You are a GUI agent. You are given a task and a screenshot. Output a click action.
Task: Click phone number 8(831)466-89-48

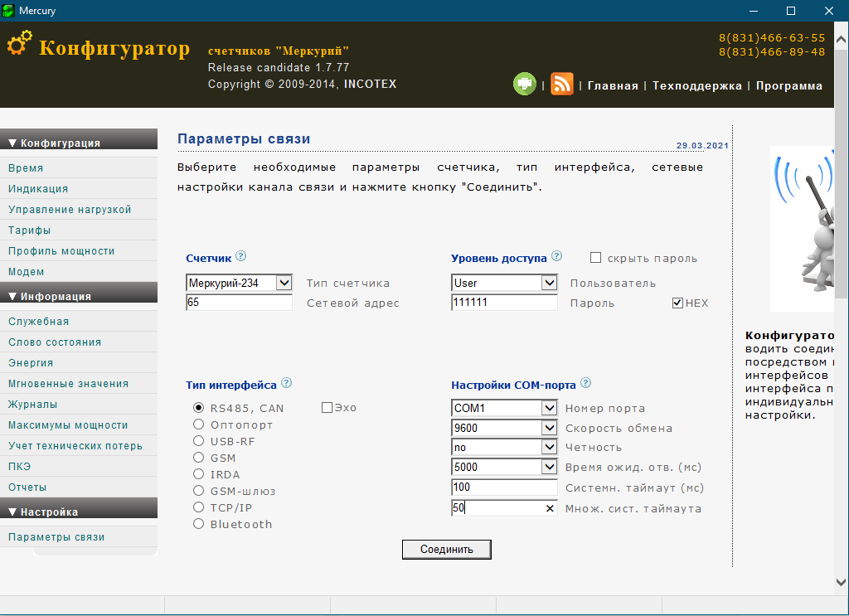[772, 52]
